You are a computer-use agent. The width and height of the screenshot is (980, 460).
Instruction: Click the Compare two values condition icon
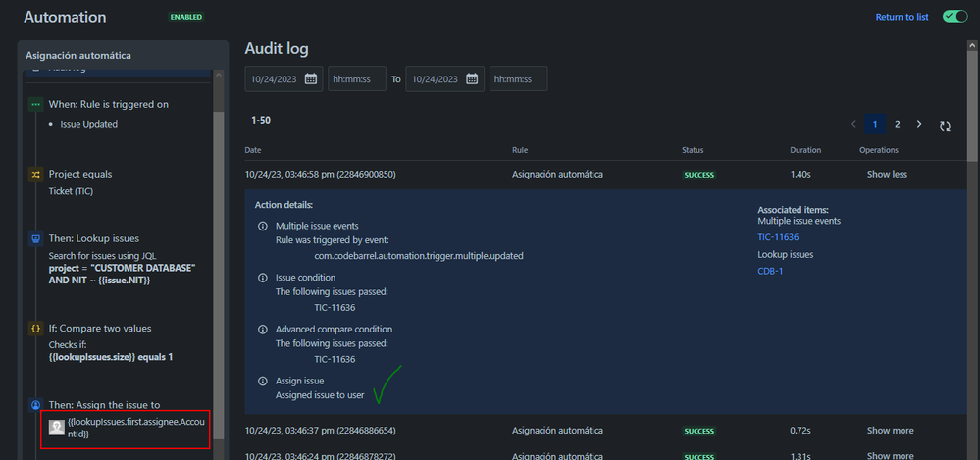pos(36,328)
